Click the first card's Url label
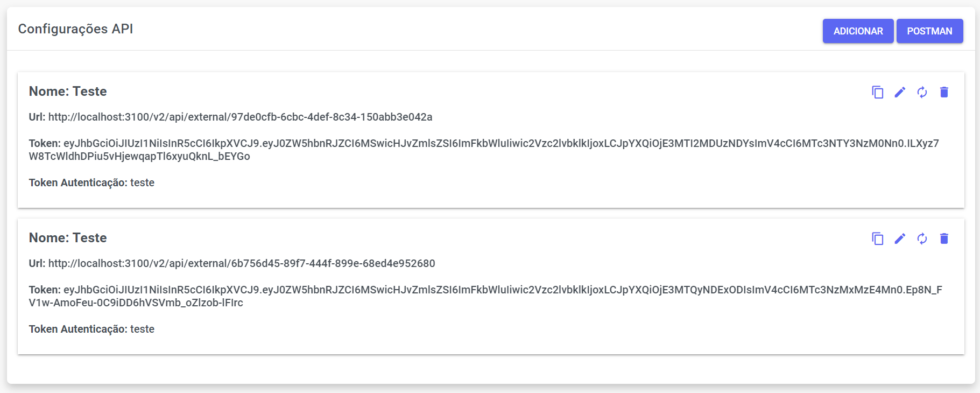Image resolution: width=980 pixels, height=393 pixels. pos(37,117)
